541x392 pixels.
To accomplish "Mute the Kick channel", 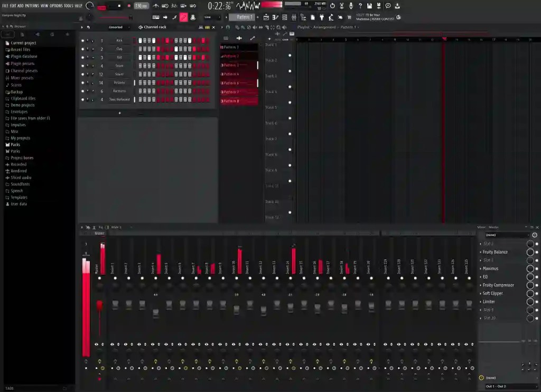I will click(82, 40).
